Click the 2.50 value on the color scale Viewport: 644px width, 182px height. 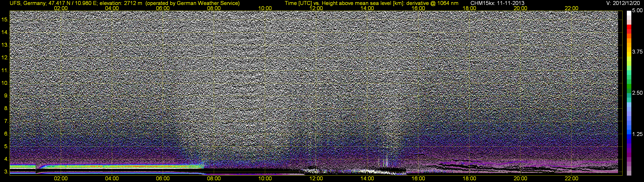[x=637, y=93]
